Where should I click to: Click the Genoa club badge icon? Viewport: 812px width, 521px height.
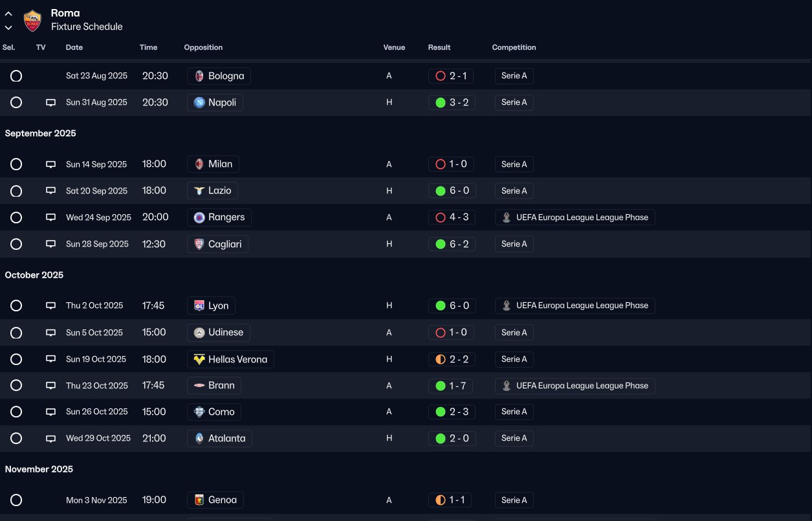(x=199, y=500)
